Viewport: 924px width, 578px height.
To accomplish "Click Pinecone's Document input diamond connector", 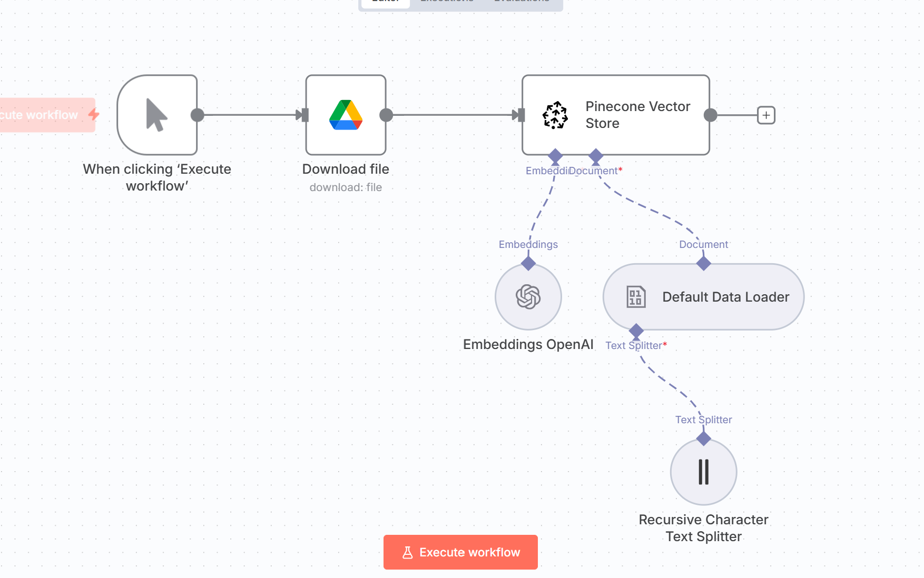I will click(596, 155).
